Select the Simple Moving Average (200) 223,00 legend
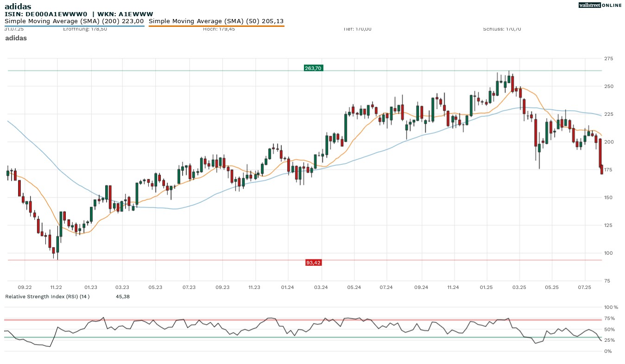This screenshot has width=625, height=364. point(74,21)
